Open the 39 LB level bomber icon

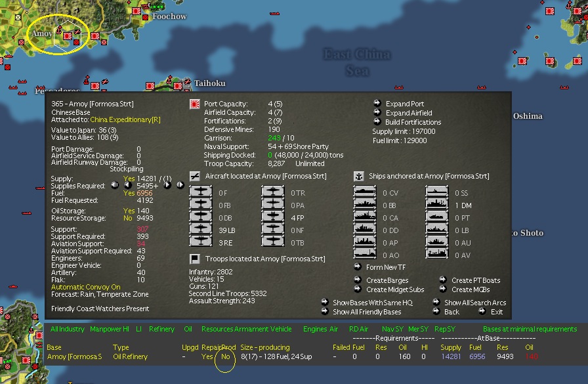[x=201, y=228]
